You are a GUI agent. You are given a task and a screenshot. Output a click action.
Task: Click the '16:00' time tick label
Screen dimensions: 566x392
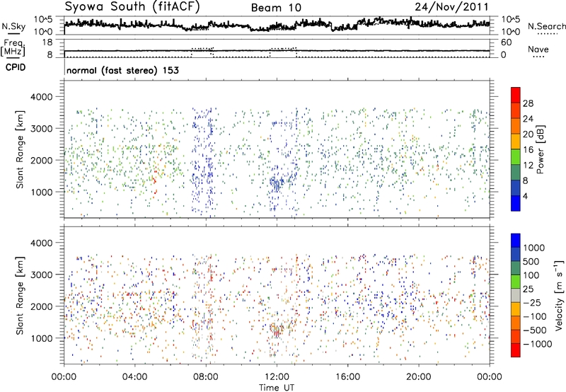click(347, 377)
